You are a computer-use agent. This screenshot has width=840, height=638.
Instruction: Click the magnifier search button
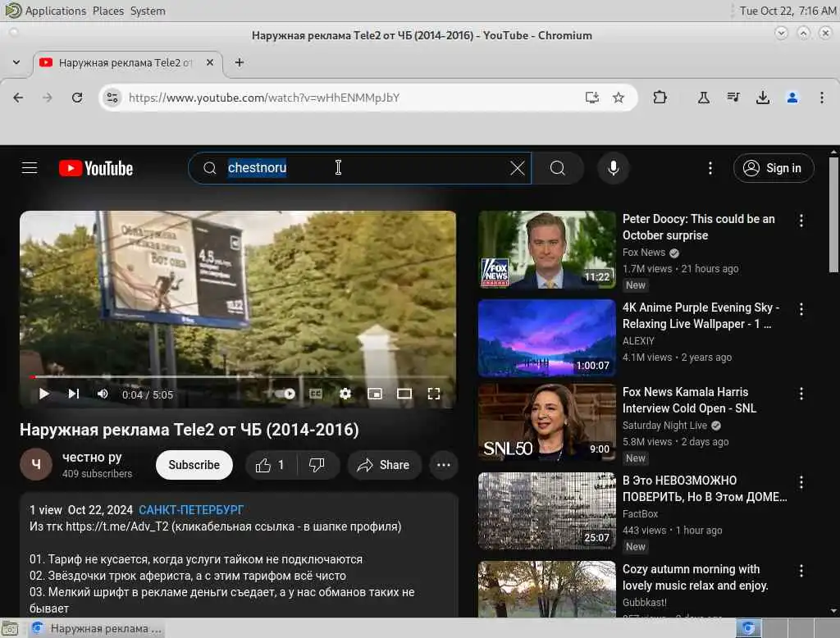coord(558,168)
